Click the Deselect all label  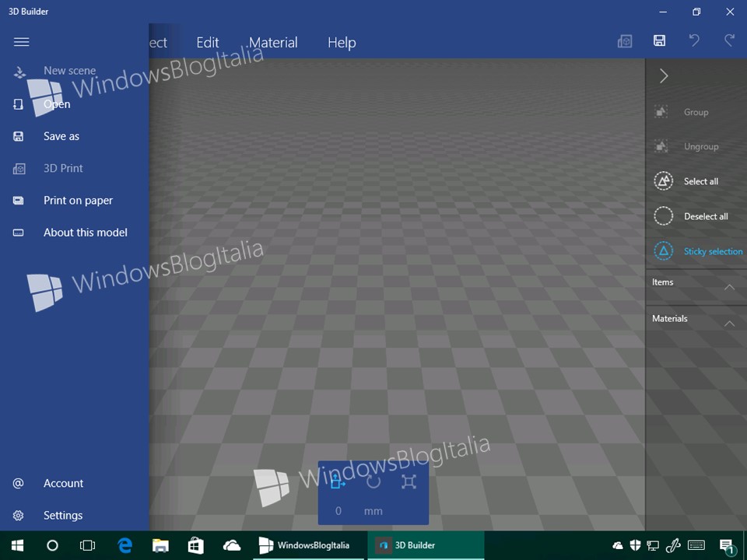tap(706, 216)
